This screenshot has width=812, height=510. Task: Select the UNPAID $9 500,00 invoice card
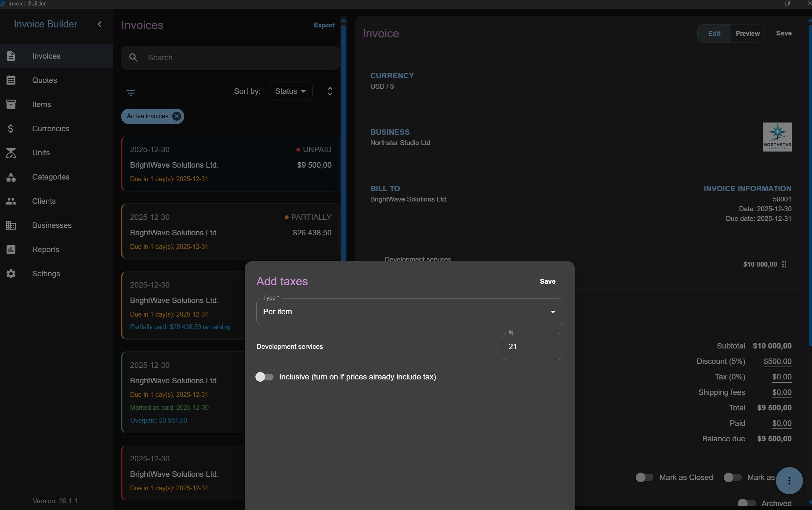pyautogui.click(x=231, y=164)
